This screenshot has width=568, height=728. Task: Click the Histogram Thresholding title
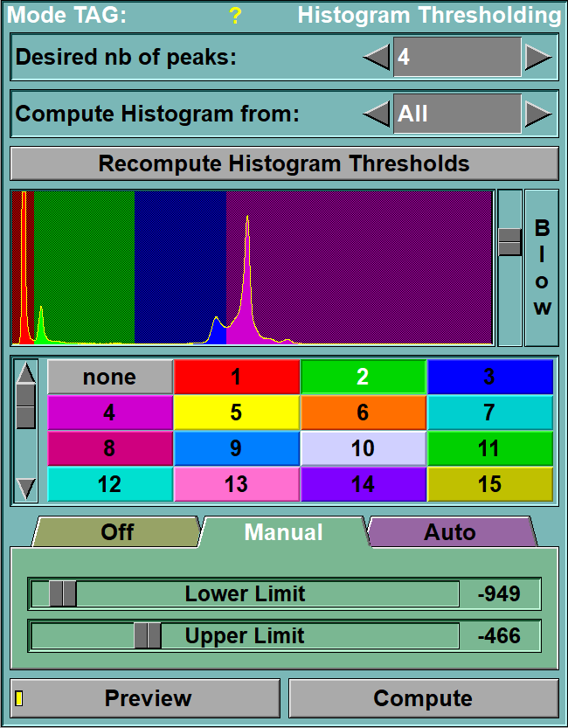click(x=430, y=16)
